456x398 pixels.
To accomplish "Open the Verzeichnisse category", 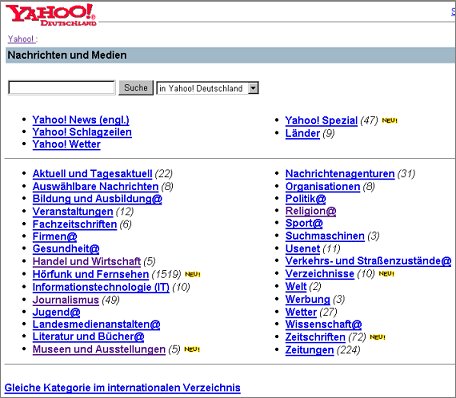I will pyautogui.click(x=319, y=274).
